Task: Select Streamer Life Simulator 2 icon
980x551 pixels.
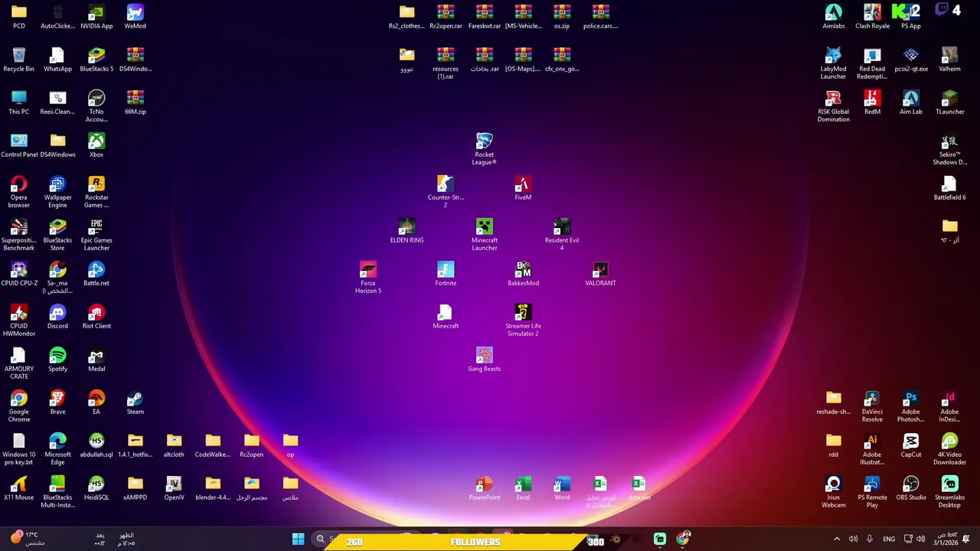Action: pyautogui.click(x=523, y=320)
